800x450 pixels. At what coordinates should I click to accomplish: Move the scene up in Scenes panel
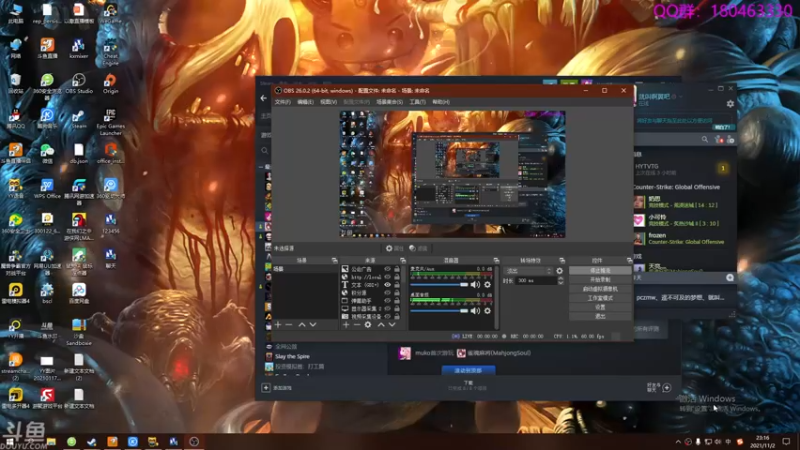tap(302, 324)
